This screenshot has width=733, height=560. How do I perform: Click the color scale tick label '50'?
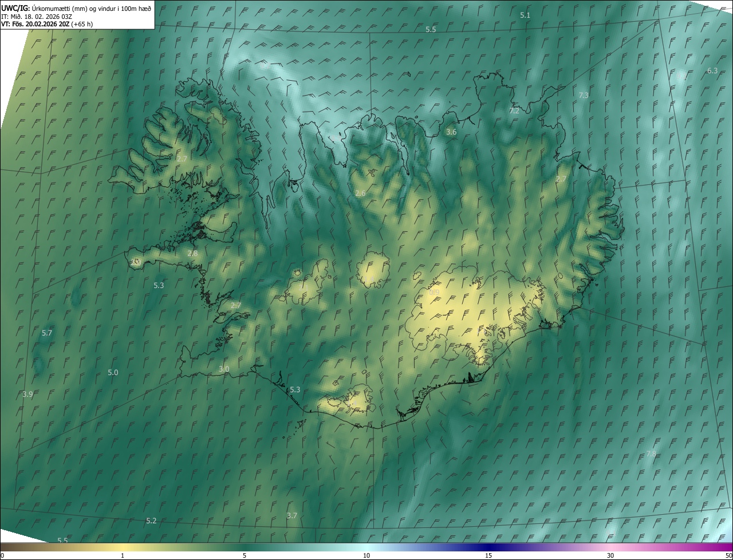(728, 555)
